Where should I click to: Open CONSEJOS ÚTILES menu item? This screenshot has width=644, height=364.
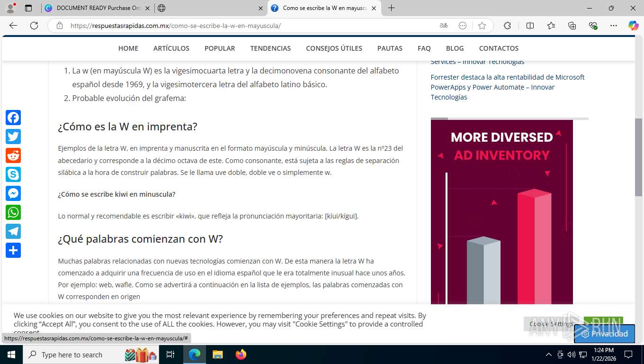[334, 48]
